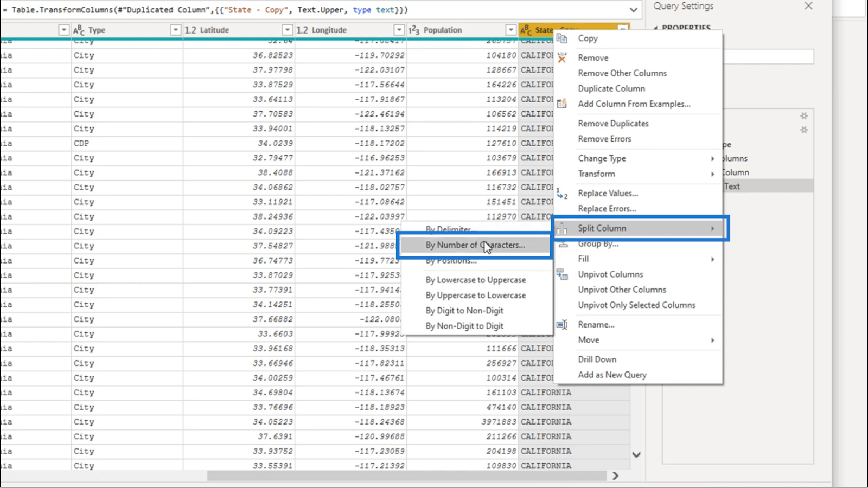Click the Population whole number type icon
Viewport: 868px width, 488px height.
(x=414, y=30)
